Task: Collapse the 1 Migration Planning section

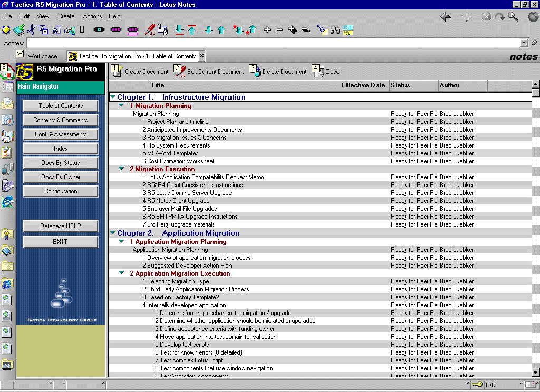Action: click(x=121, y=106)
